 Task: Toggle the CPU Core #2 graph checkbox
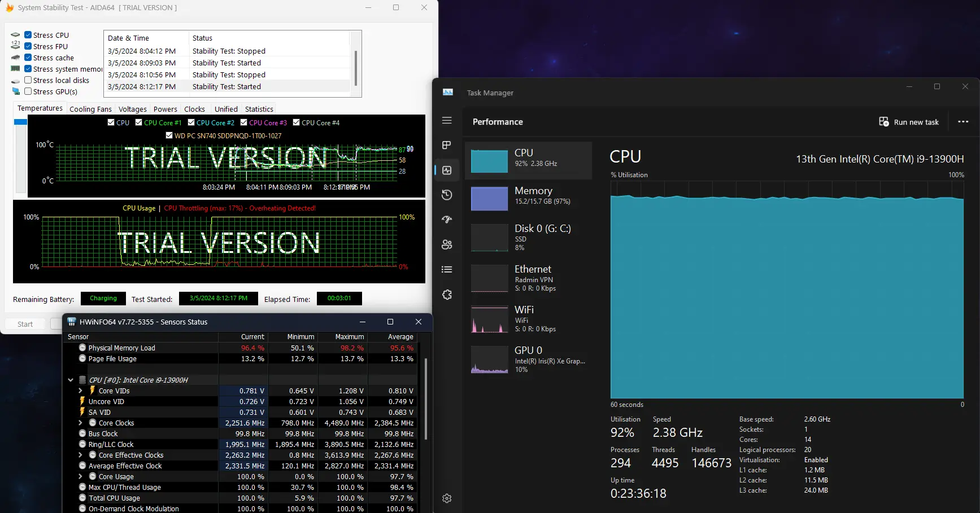click(191, 122)
